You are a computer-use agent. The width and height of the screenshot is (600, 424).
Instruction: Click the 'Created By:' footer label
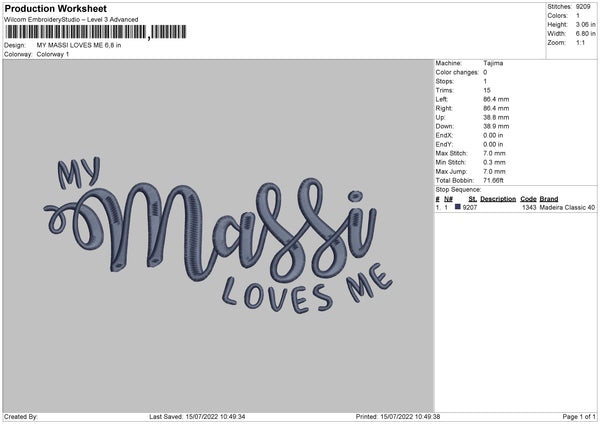[21, 417]
